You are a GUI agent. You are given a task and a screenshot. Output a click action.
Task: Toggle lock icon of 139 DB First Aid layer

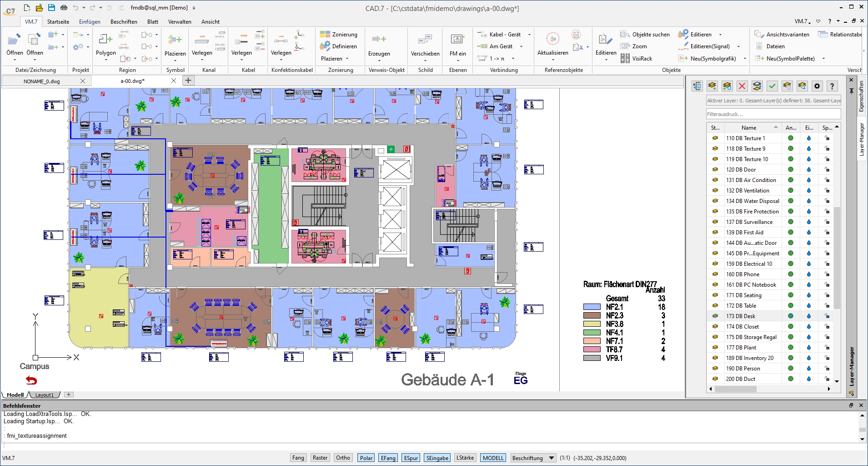pyautogui.click(x=827, y=232)
